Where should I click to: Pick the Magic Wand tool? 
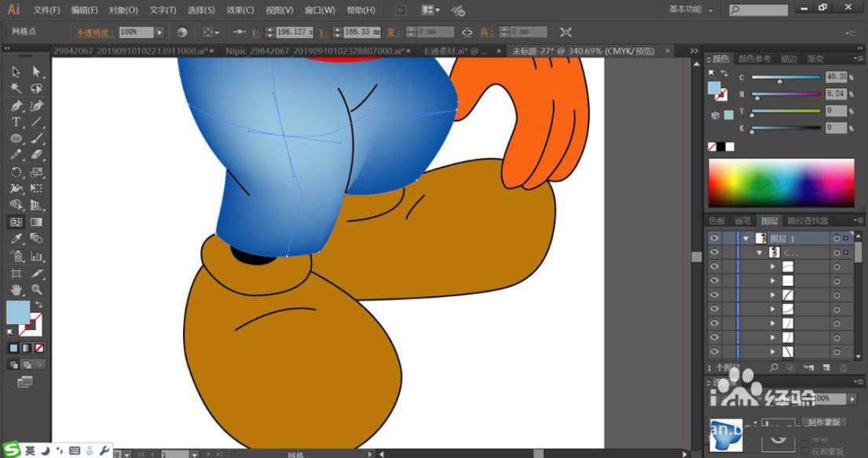(16, 89)
